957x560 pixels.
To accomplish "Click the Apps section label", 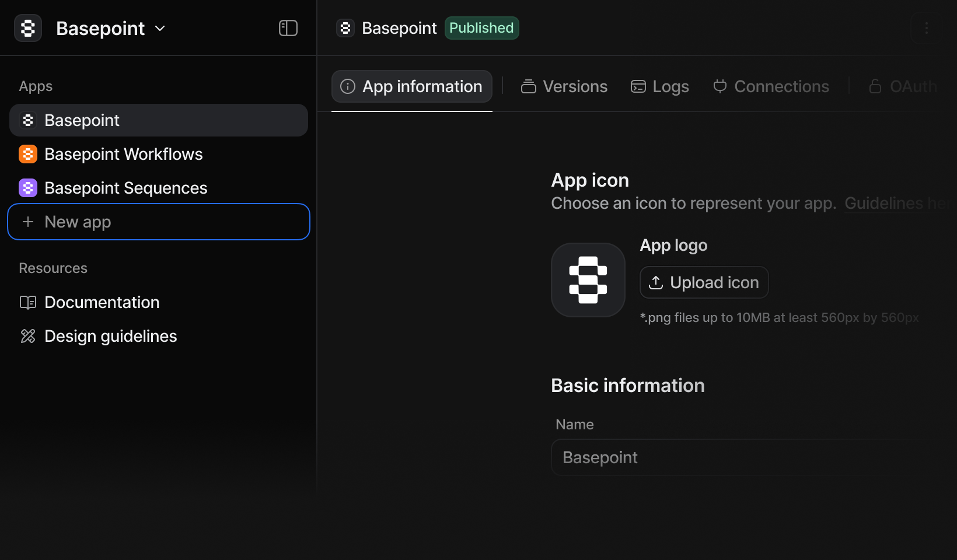I will click(x=36, y=86).
